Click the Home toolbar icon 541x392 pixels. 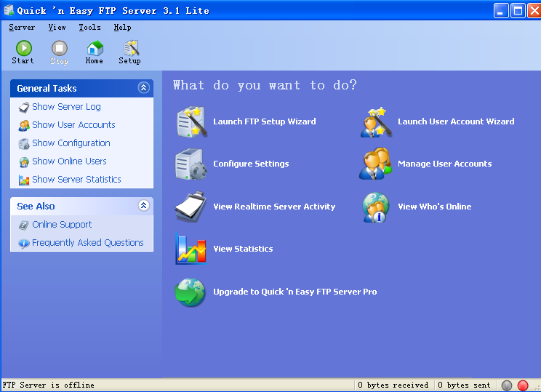(94, 49)
